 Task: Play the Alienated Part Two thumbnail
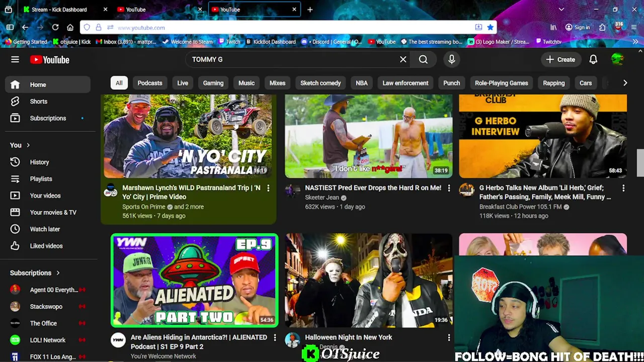pyautogui.click(x=194, y=281)
